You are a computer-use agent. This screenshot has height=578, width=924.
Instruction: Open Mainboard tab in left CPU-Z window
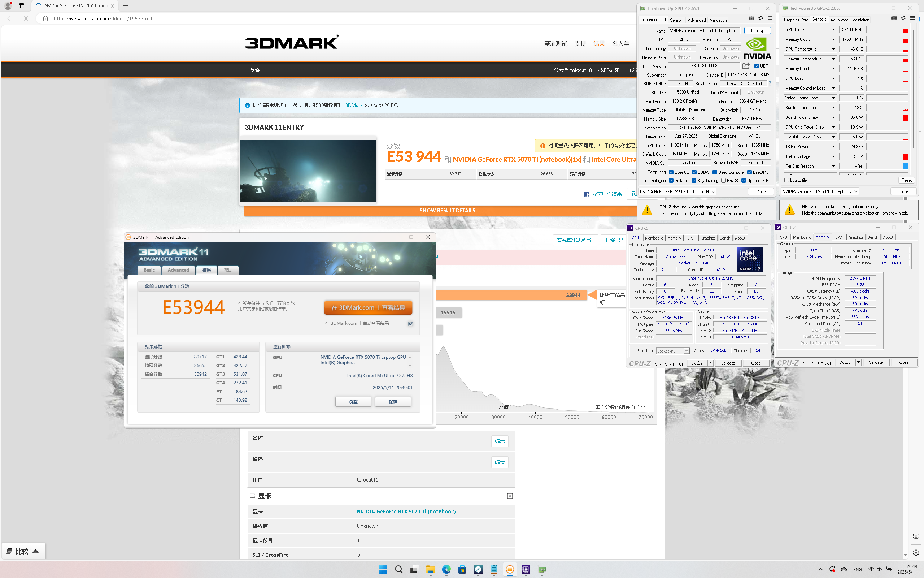(x=654, y=238)
